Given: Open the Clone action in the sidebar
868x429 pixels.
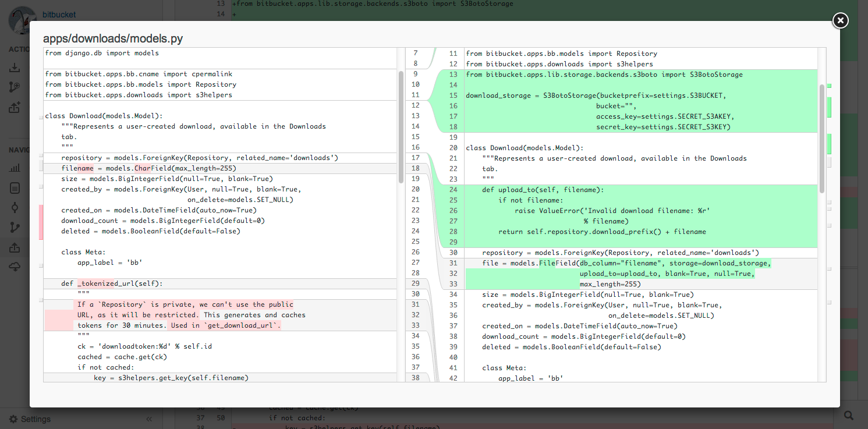Looking at the screenshot, I should coord(15,69).
